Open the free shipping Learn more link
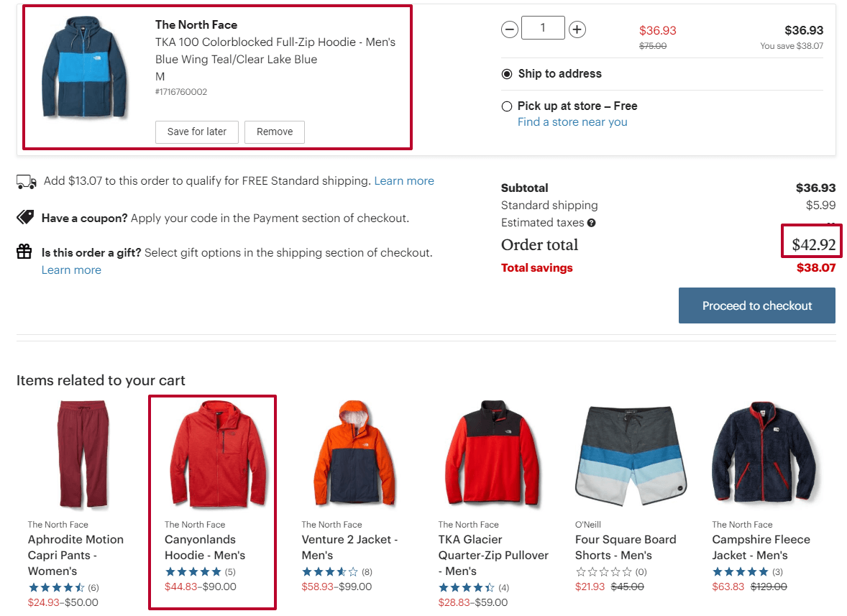Screen dimensions: 847x616 (x=404, y=180)
